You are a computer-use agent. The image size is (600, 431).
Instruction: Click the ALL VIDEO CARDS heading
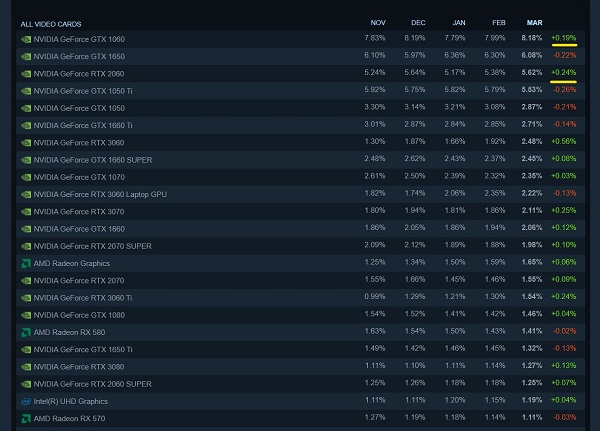click(51, 24)
